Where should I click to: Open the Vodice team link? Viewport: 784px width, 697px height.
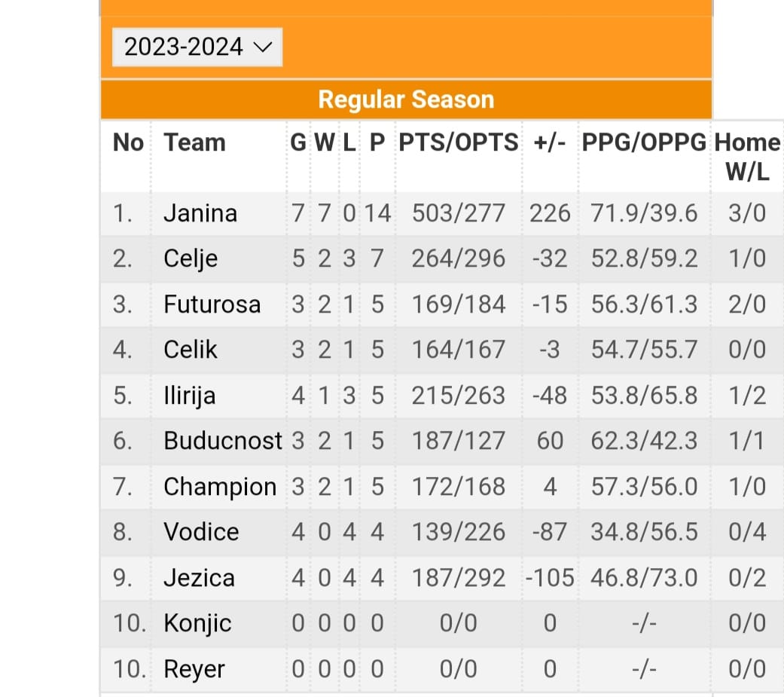201,532
